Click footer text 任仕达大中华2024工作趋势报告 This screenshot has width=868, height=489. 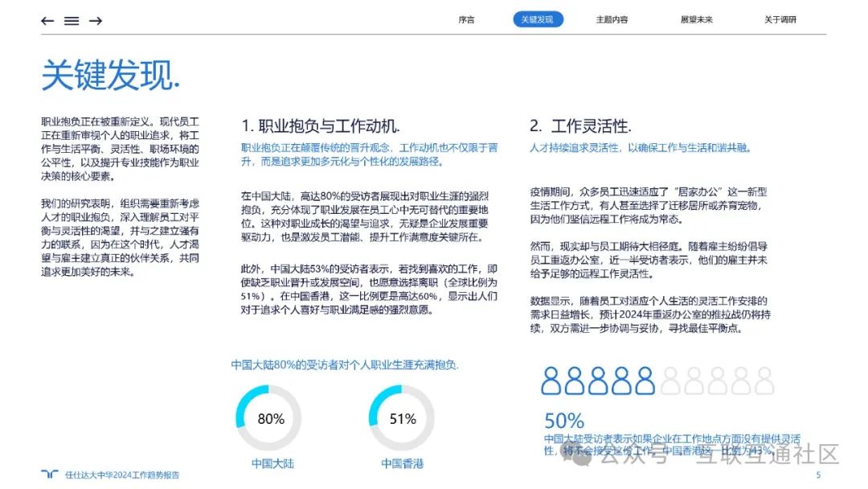coord(122,475)
